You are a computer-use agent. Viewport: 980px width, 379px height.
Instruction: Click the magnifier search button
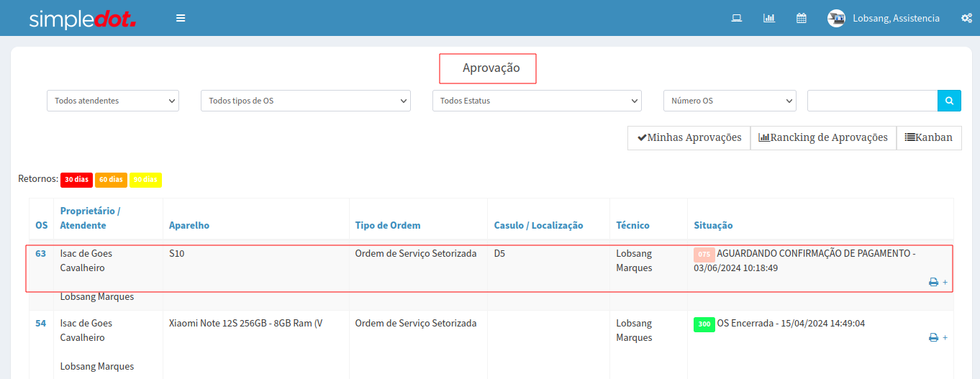click(x=949, y=101)
